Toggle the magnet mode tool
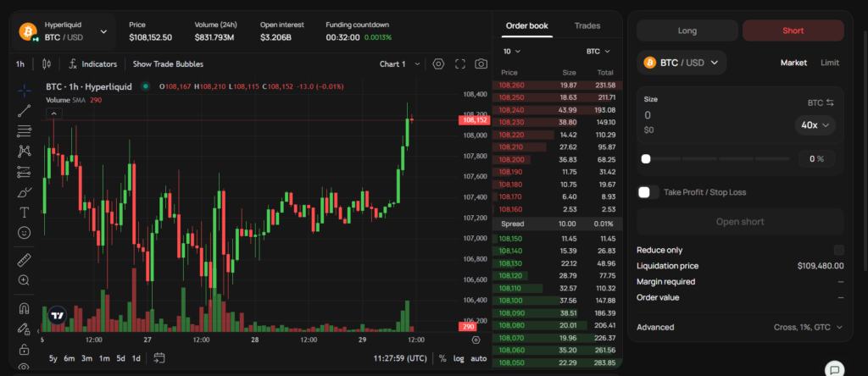The width and height of the screenshot is (868, 376). [24, 308]
